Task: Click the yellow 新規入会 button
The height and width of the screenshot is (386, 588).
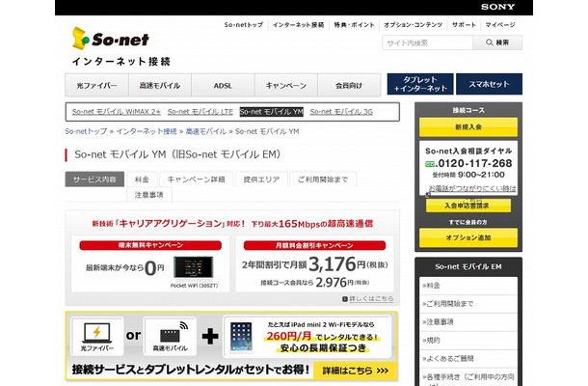Action: [468, 127]
